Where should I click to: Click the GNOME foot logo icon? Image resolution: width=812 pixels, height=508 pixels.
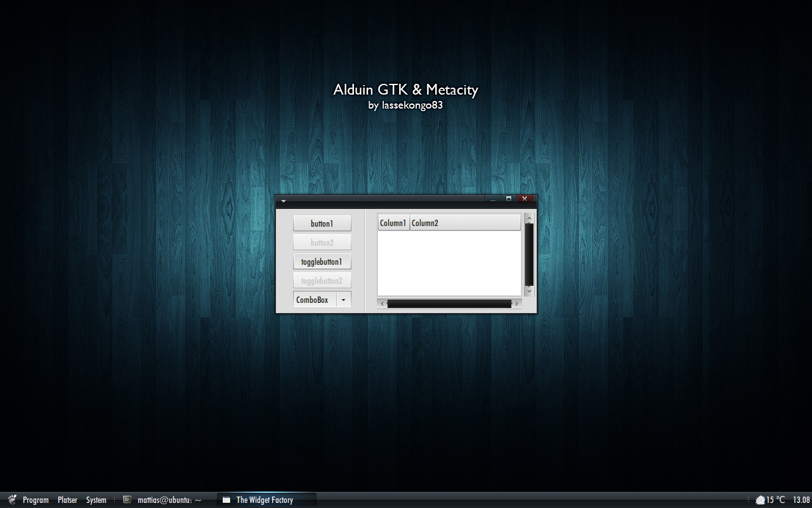[12, 500]
